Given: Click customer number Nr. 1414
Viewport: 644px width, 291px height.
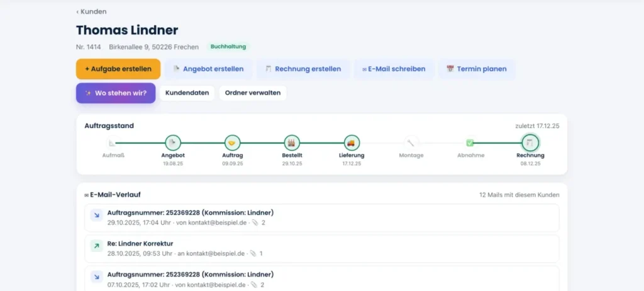Looking at the screenshot, I should 88,47.
